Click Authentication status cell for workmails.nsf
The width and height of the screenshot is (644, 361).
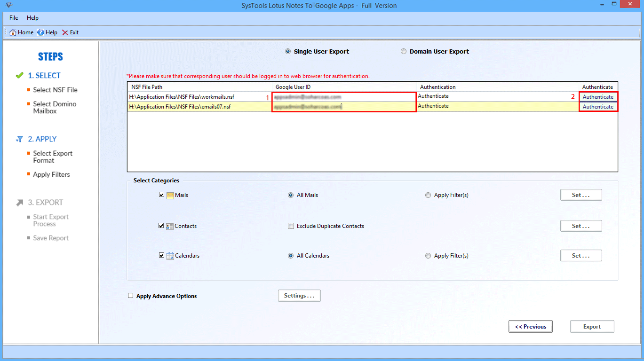pyautogui.click(x=498, y=96)
